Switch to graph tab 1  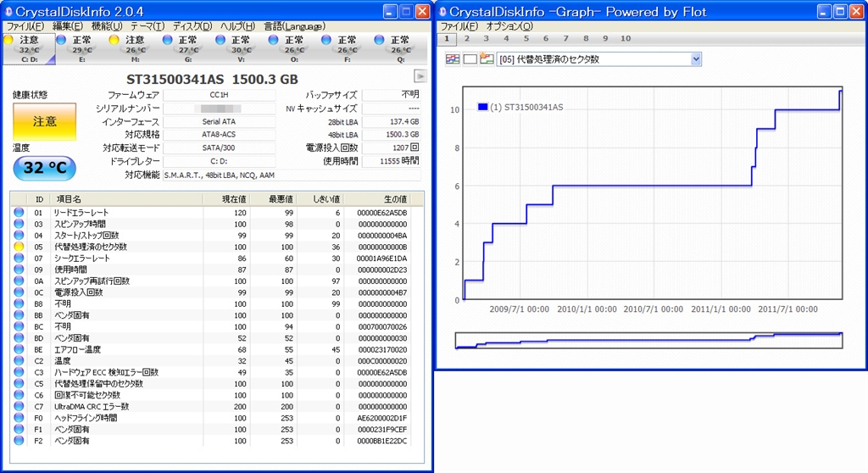click(447, 39)
